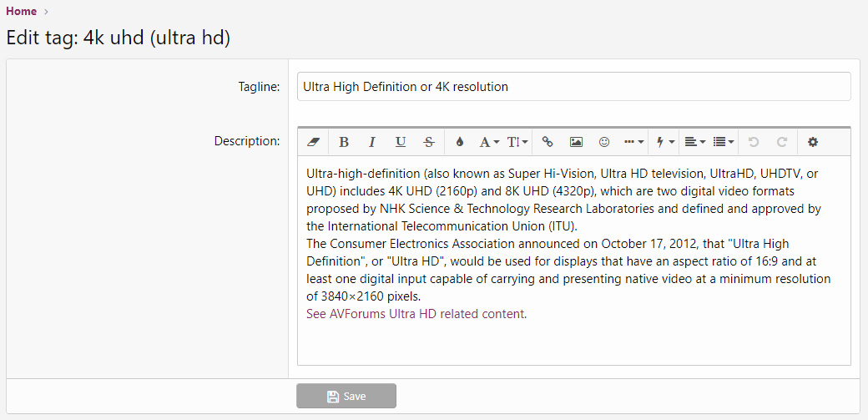Open the font family dropdown
Screen dimensions: 868x420
(x=489, y=142)
